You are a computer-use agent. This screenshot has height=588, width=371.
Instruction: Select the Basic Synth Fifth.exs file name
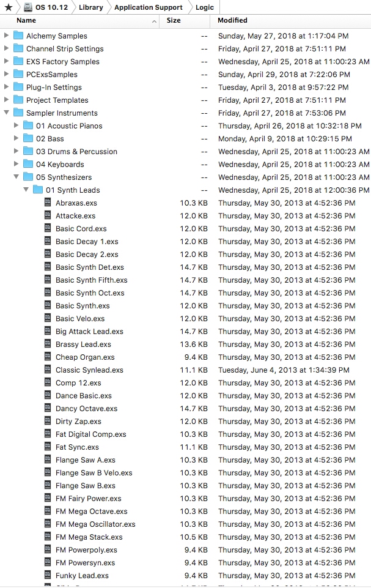click(92, 280)
